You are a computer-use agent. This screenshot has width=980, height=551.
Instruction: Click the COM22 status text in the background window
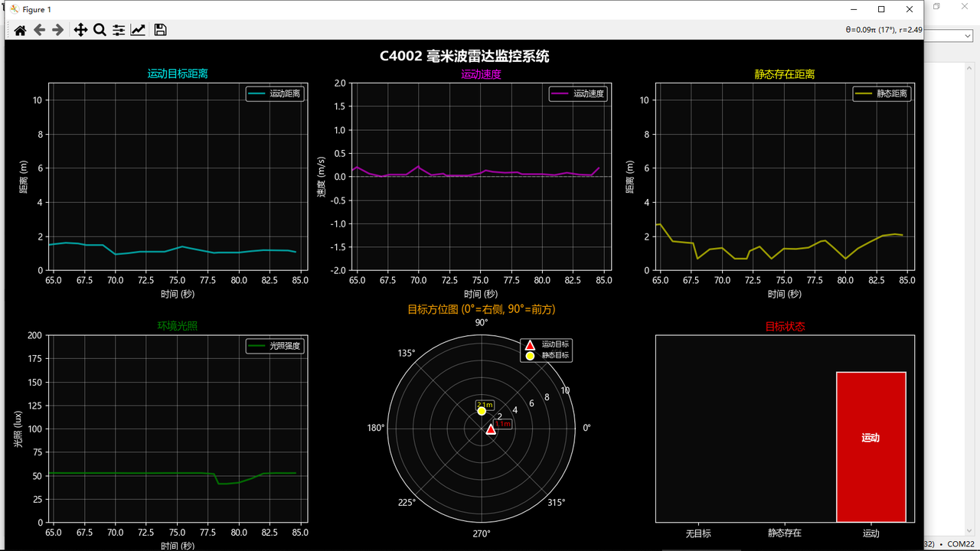point(961,544)
